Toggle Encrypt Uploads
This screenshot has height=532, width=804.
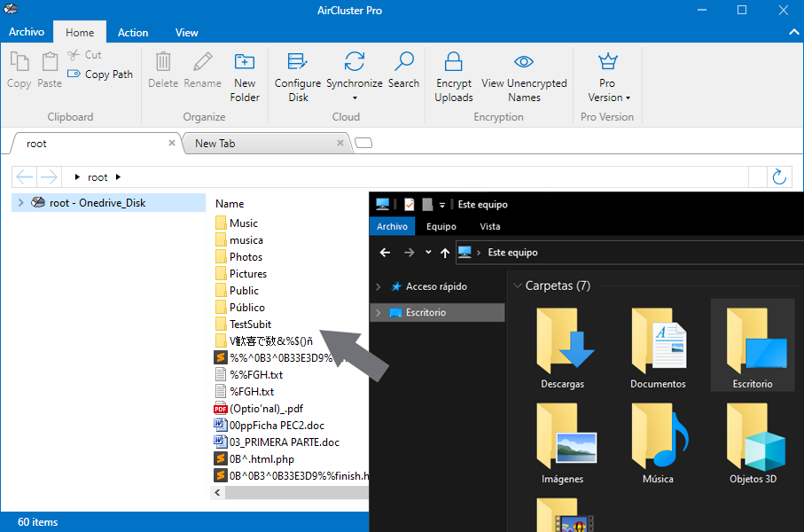tap(453, 77)
